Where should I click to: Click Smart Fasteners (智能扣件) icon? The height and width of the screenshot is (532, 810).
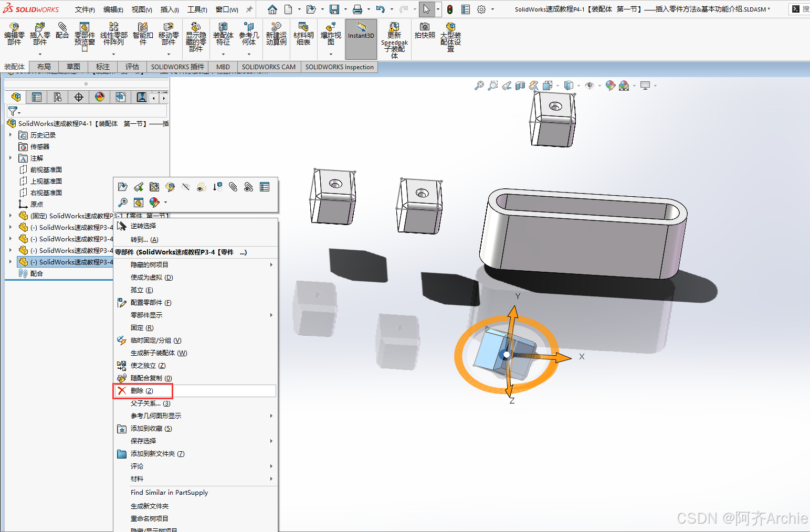[x=143, y=34]
